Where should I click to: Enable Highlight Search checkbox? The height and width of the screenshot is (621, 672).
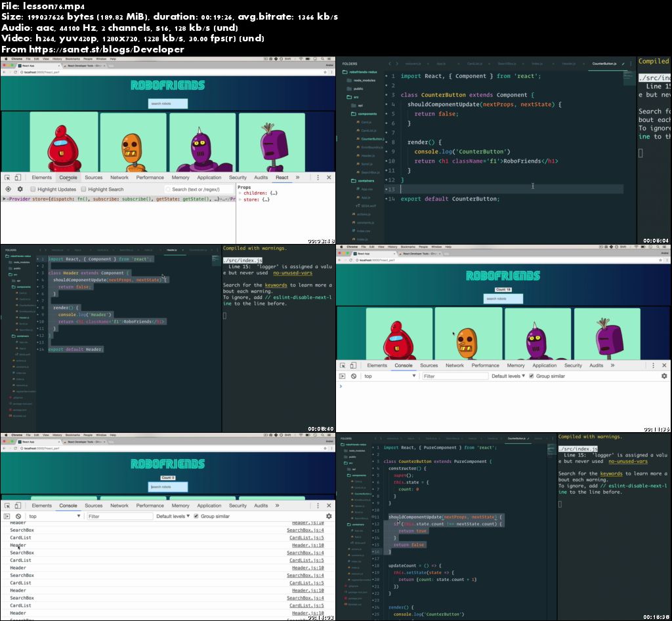click(83, 189)
